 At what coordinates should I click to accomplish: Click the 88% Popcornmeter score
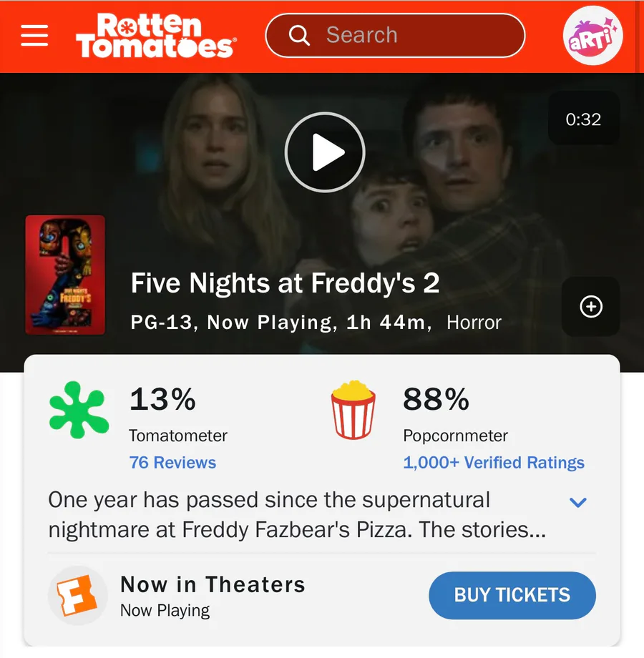click(x=436, y=399)
